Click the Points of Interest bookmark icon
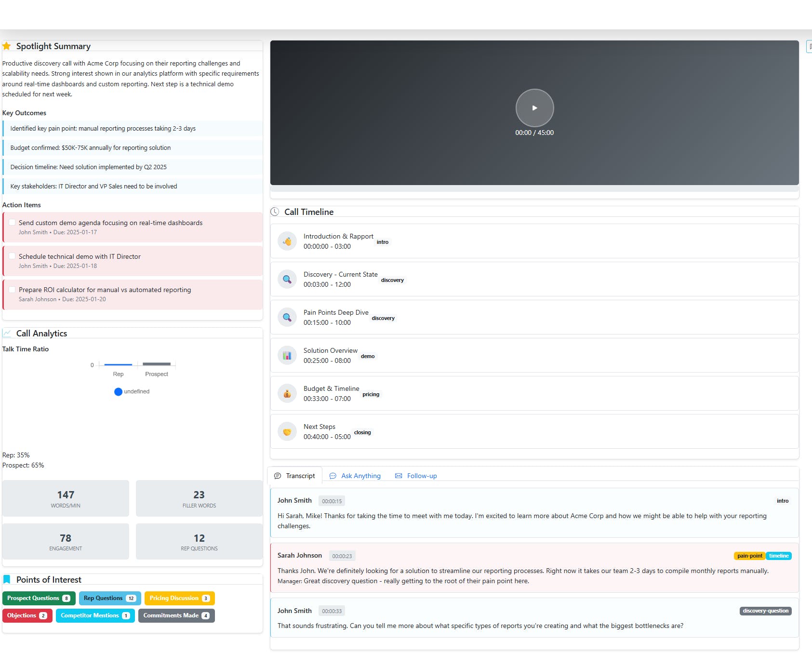 point(7,579)
